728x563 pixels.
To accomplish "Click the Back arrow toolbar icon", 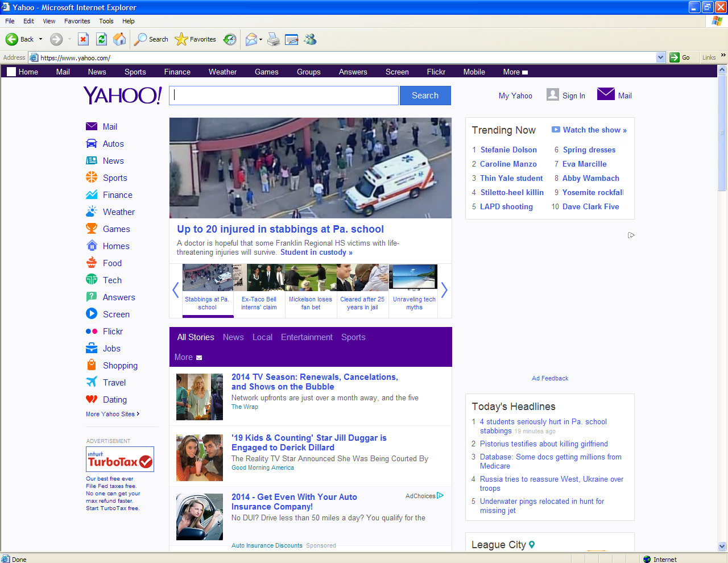I will (x=11, y=39).
